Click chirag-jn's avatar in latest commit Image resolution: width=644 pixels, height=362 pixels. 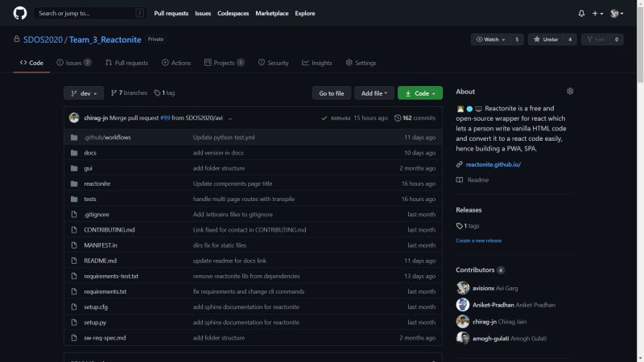[74, 117]
